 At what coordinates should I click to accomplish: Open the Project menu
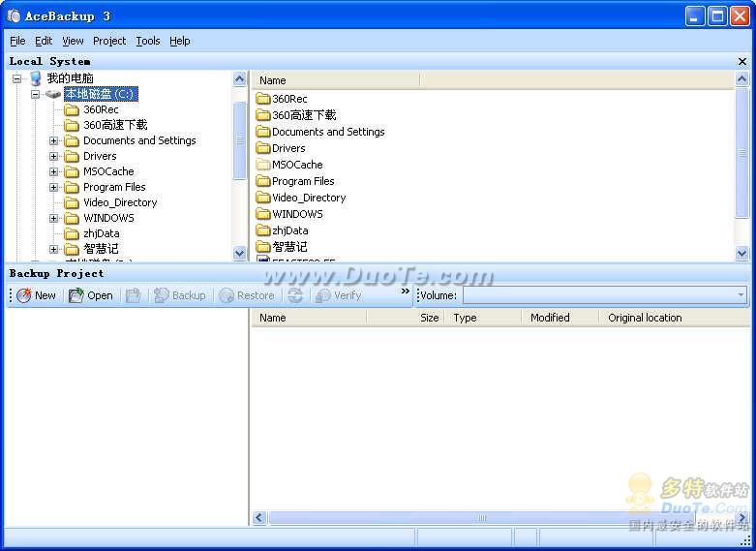pyautogui.click(x=109, y=41)
